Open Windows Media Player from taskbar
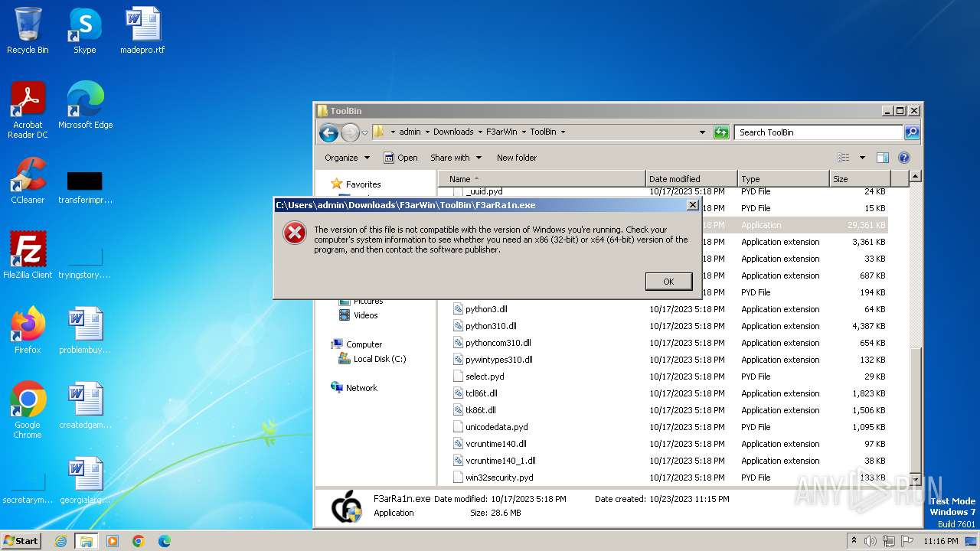 coord(113,541)
